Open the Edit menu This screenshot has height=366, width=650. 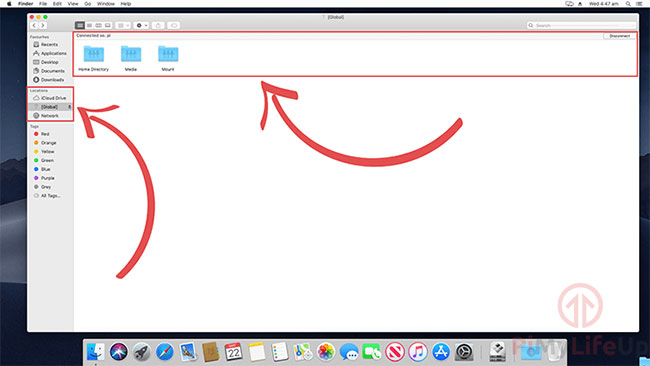[57, 4]
